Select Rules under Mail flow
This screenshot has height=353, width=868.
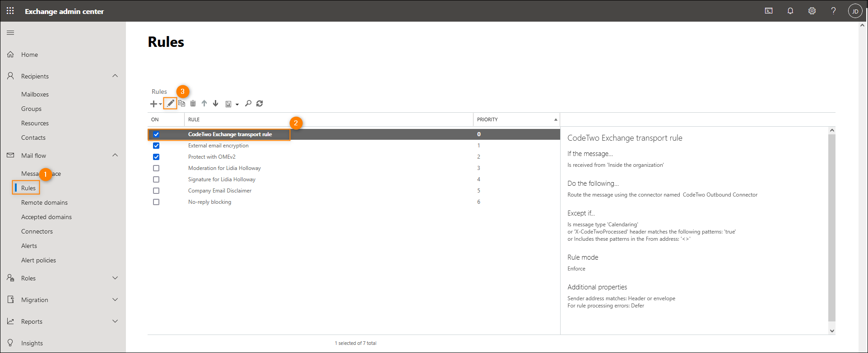(28, 188)
